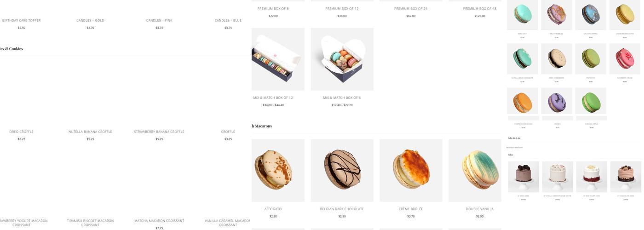
Task: Open the Nutella Banana Croffle link
Action: [x=90, y=132]
